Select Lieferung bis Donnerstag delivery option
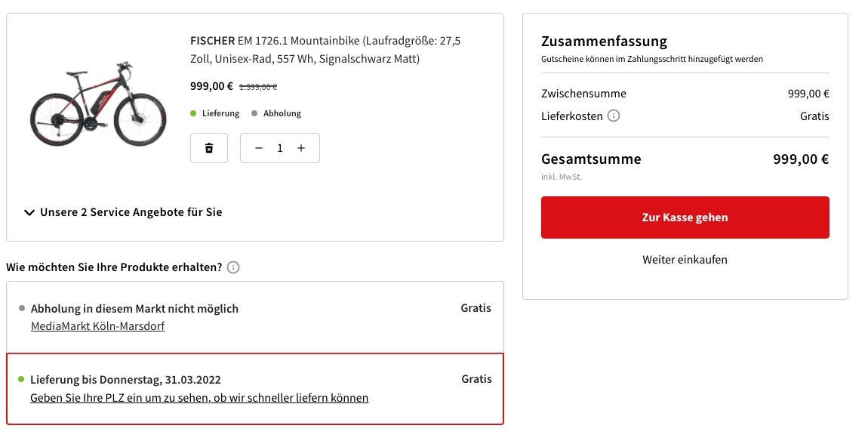868x441 pixels. (255, 389)
